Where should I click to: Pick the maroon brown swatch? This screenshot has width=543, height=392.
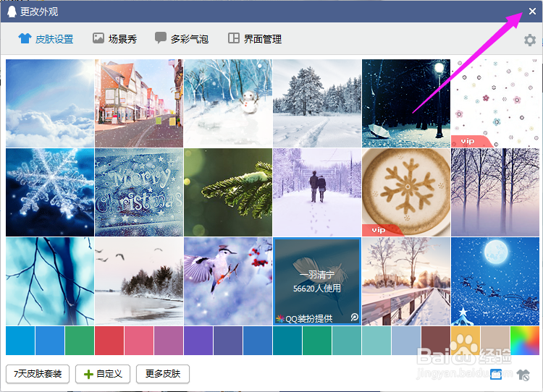click(436, 341)
